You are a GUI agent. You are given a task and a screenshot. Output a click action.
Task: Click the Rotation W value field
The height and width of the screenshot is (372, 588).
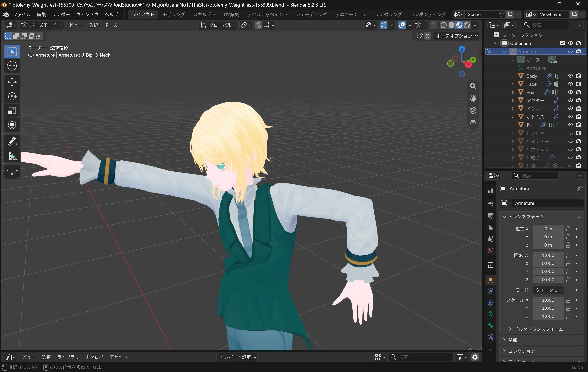coord(548,255)
